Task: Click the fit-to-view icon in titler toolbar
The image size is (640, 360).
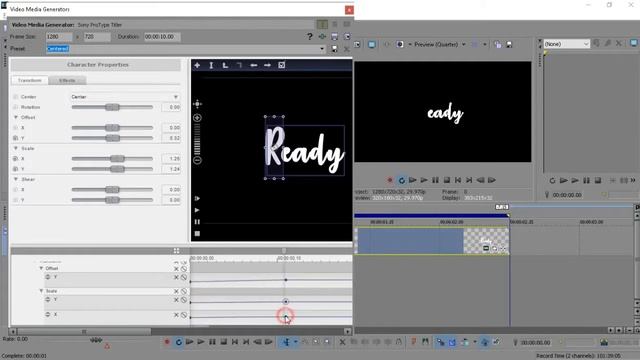Action: point(282,65)
